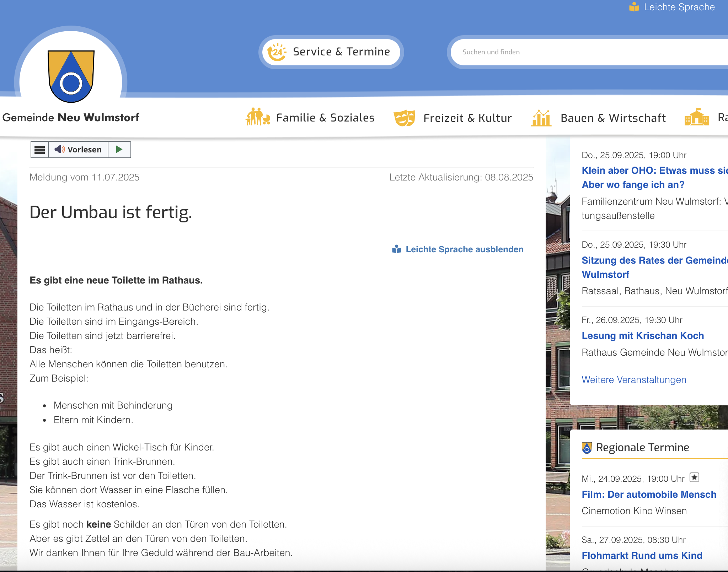Click the water drop icon beside Regionale Termine
This screenshot has width=728, height=572.
[x=587, y=447]
